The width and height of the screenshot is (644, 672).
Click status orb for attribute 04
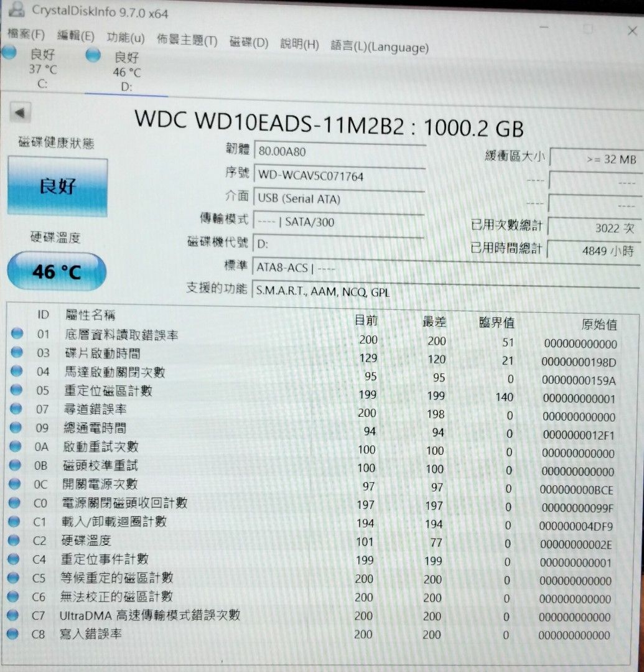[16, 371]
